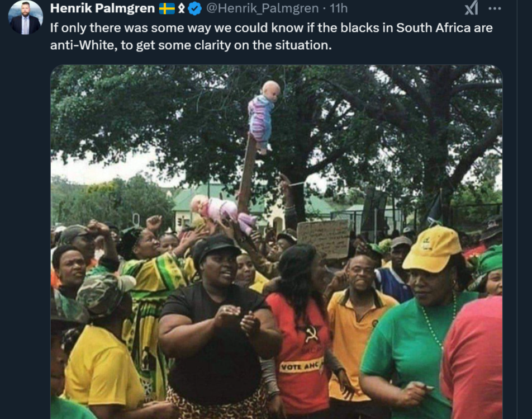The image size is (532, 419).
Task: Open the Grok explain-post icon
Action: point(471,8)
